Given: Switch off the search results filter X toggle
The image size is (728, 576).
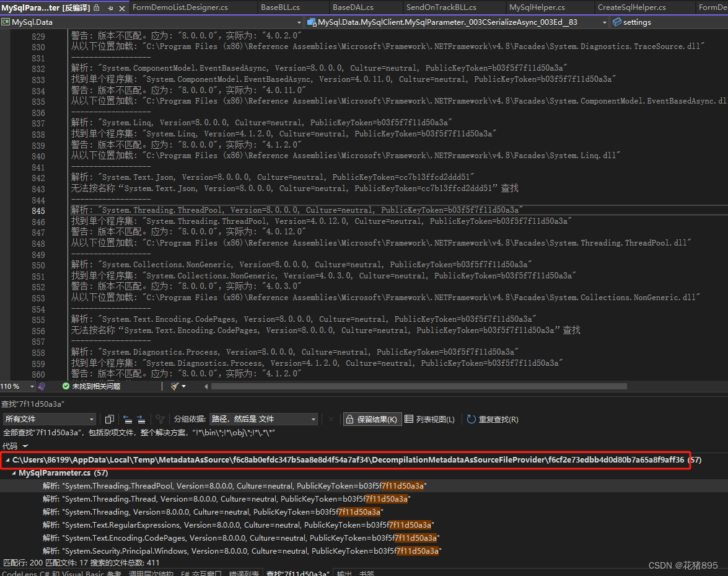Looking at the screenshot, I should coord(331,419).
